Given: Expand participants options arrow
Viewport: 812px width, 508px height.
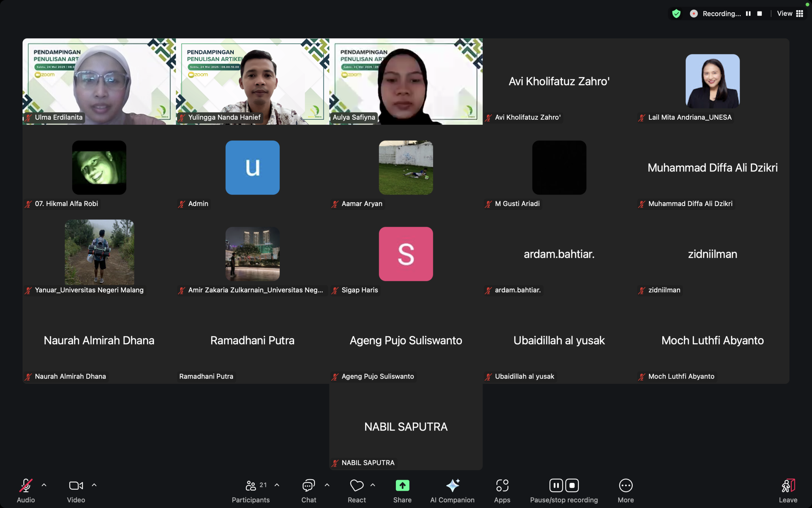Looking at the screenshot, I should pyautogui.click(x=277, y=485).
